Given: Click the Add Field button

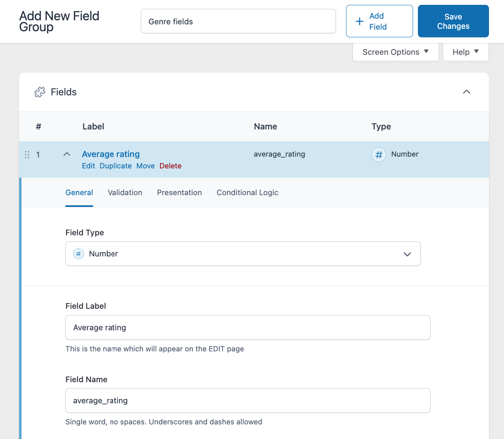Looking at the screenshot, I should point(379,21).
